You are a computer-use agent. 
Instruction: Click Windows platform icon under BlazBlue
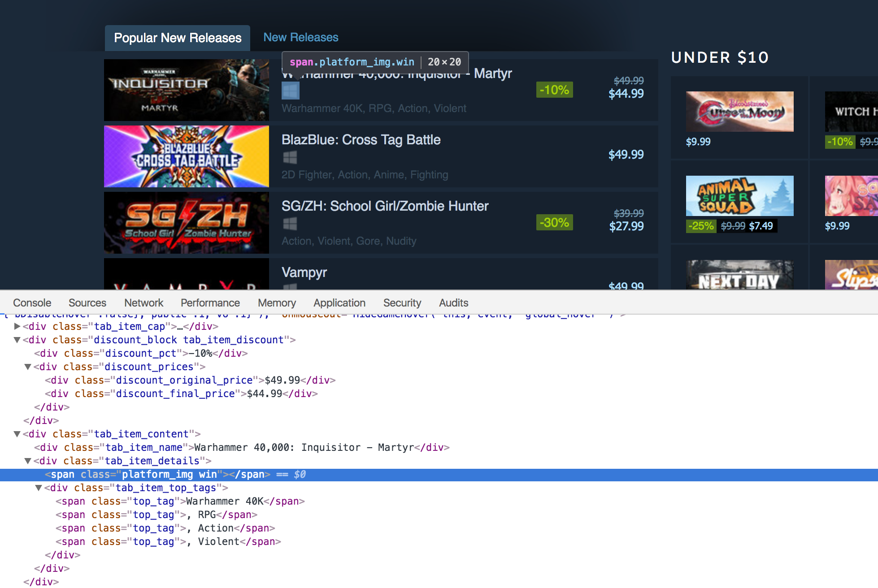coord(290,157)
